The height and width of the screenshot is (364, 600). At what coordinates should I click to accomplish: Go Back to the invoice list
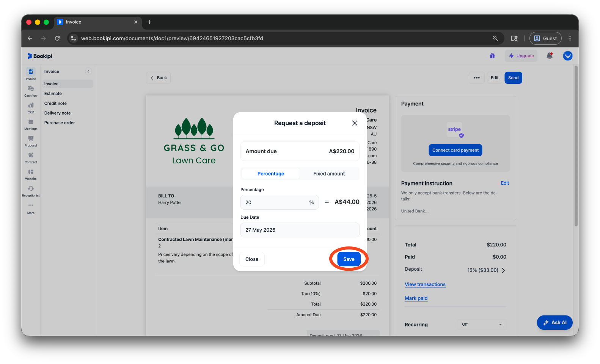pos(159,78)
